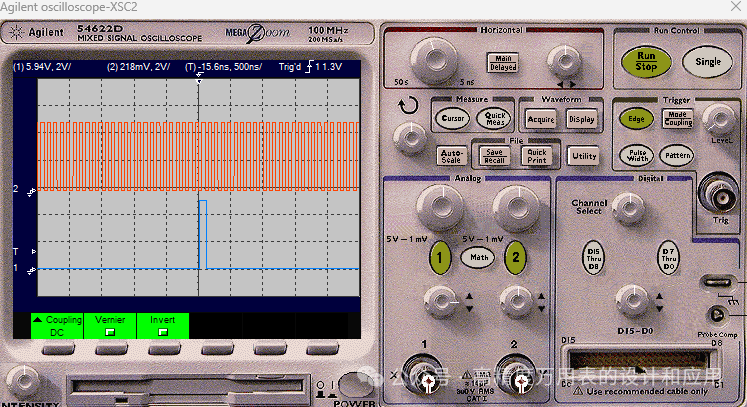Click the horizontal delay position knob
This screenshot has height=407, width=747.
pyautogui.click(x=564, y=61)
